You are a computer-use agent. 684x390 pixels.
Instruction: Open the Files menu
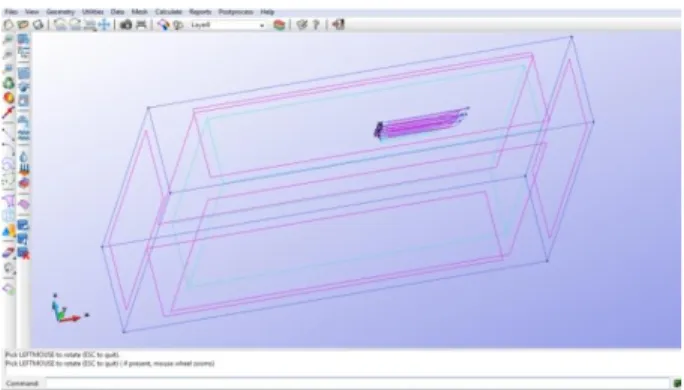click(11, 12)
